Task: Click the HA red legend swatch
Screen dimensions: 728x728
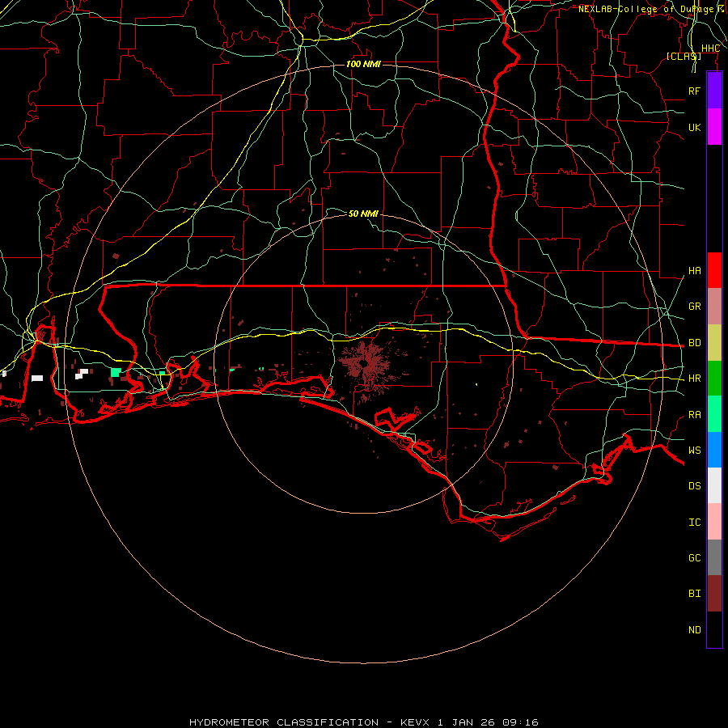Action: [x=714, y=270]
